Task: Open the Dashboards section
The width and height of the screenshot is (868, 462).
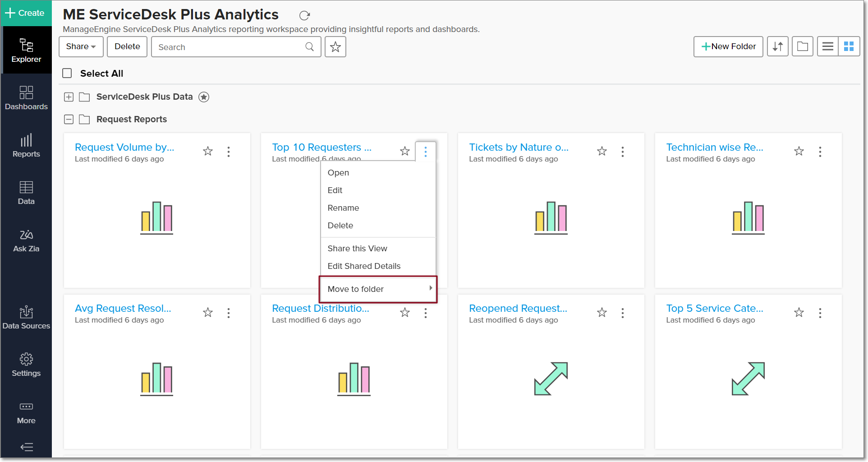Action: (26, 98)
